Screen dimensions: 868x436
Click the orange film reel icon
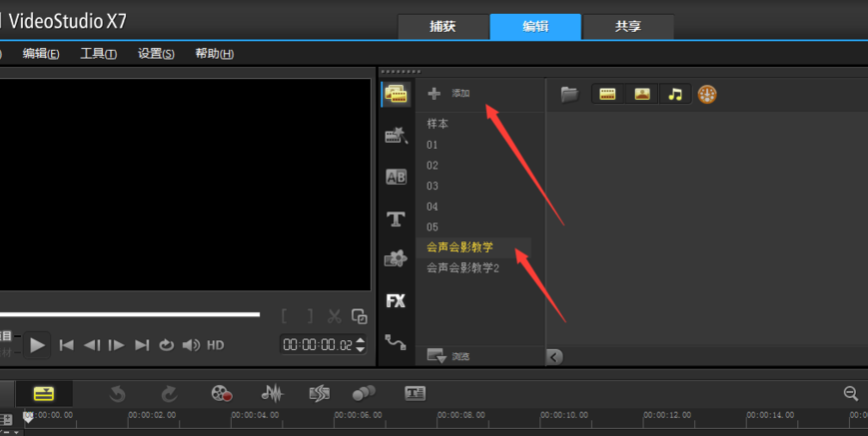click(707, 95)
